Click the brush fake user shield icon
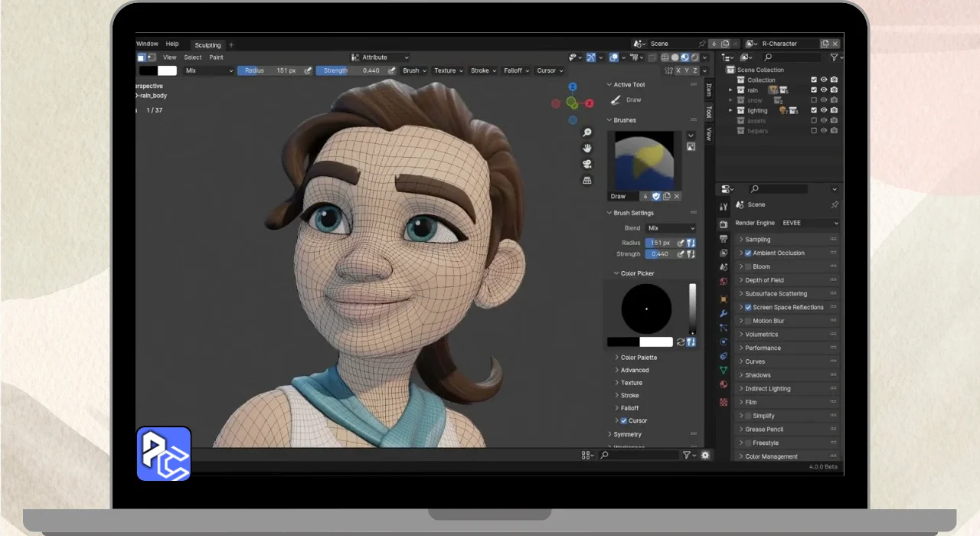 tap(656, 197)
